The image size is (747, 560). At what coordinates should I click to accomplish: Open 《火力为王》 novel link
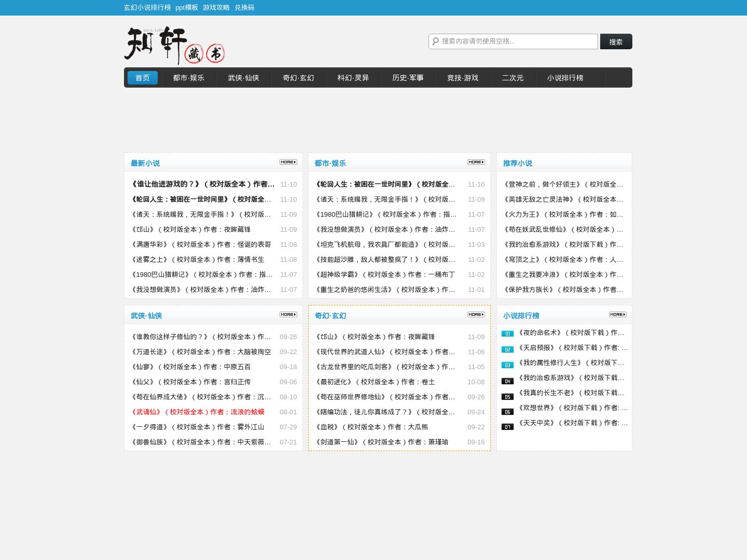[x=563, y=214]
